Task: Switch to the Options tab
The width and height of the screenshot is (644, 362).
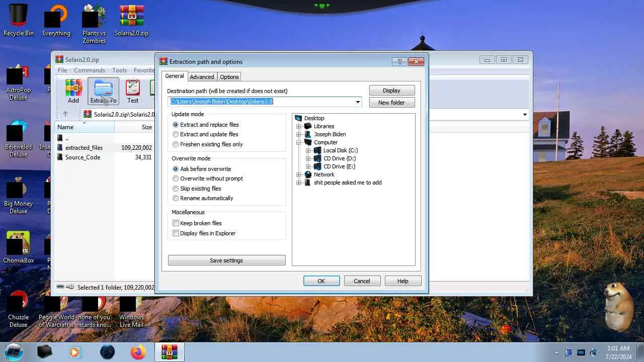Action: click(229, 77)
